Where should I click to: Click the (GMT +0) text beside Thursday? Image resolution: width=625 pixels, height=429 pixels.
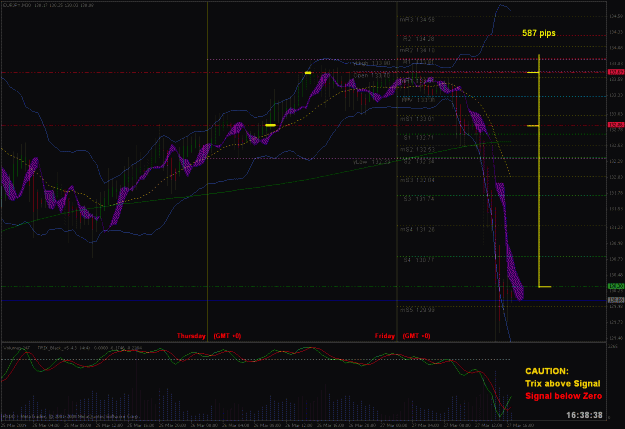tap(227, 336)
